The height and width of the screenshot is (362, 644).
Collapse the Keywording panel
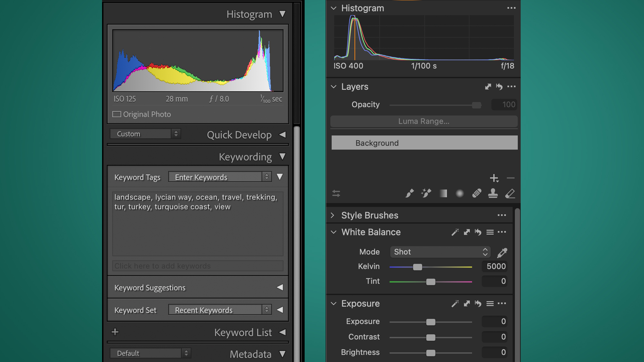[282, 157]
